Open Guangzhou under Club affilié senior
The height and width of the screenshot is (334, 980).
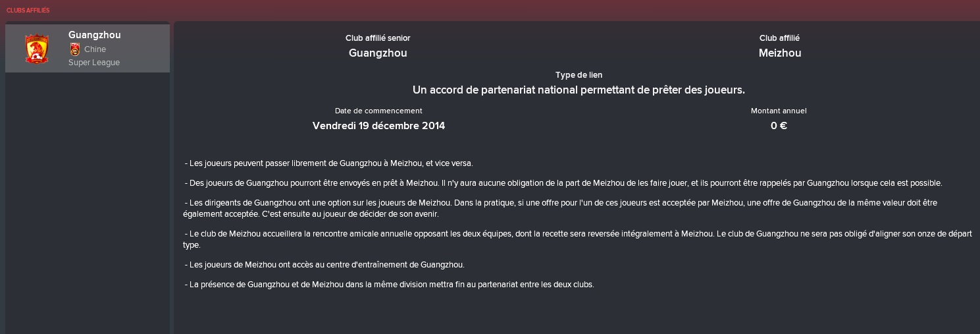tap(378, 53)
